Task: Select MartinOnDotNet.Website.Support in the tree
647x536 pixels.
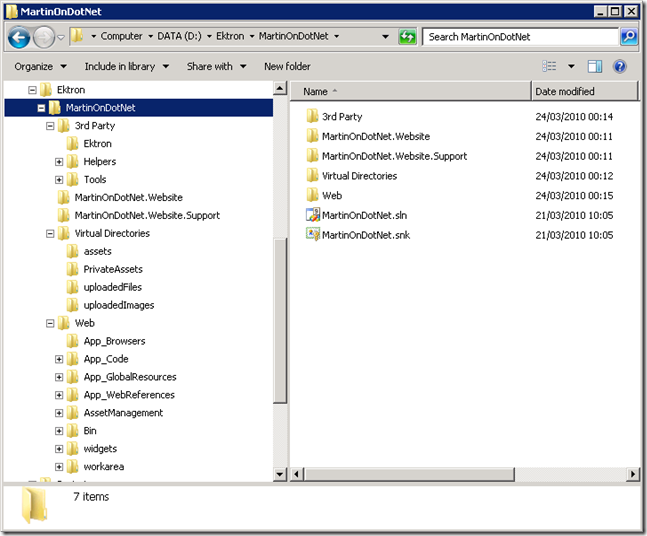Action: coord(139,215)
